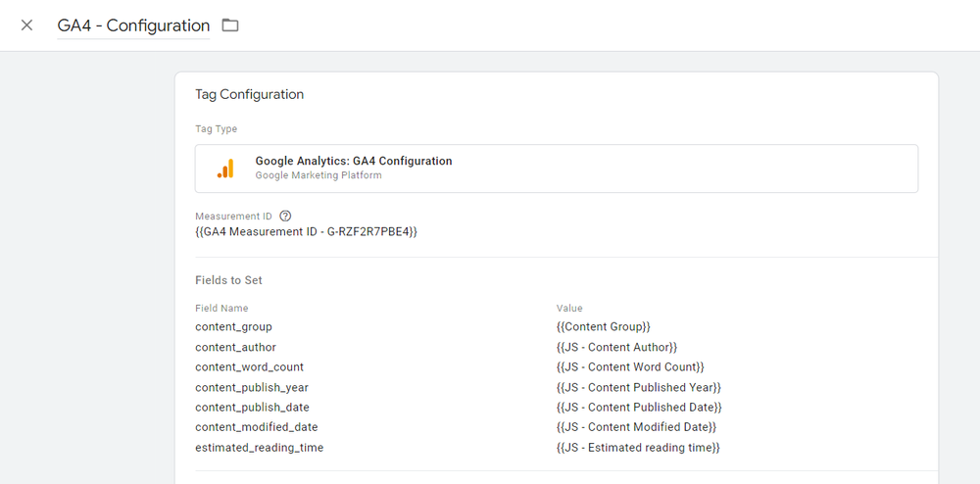Image resolution: width=980 pixels, height=484 pixels.
Task: Click the content_author field name
Action: pyautogui.click(x=235, y=347)
